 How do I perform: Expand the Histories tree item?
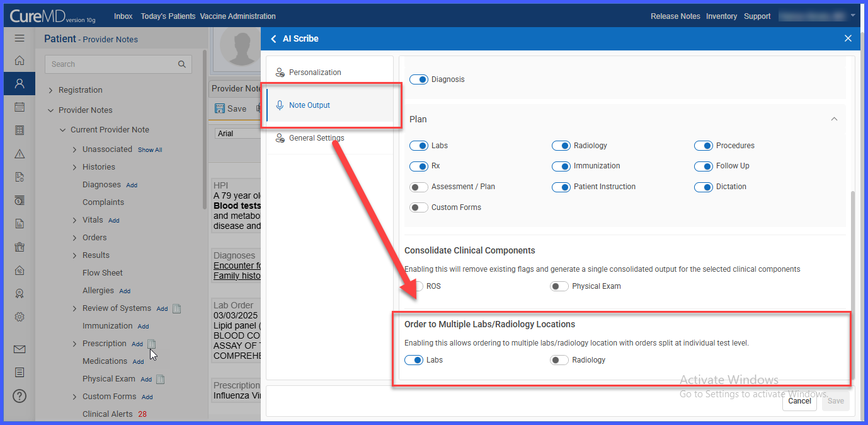point(74,167)
